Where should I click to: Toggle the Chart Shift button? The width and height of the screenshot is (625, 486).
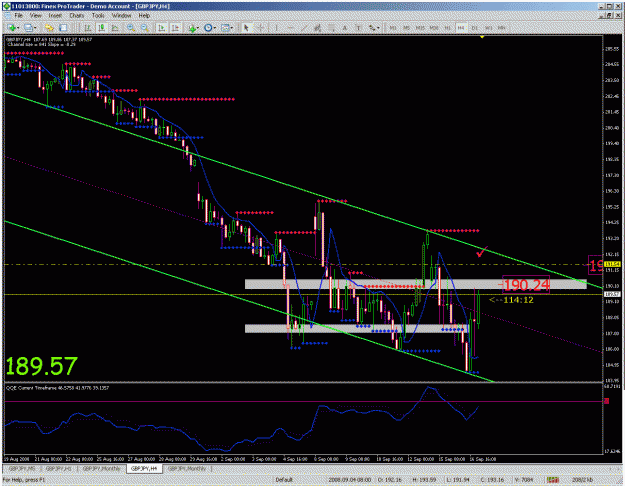(x=175, y=28)
